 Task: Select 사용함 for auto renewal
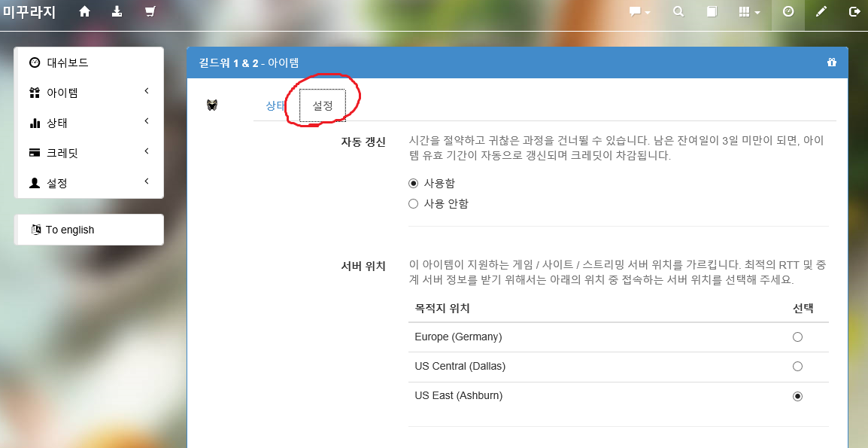coord(413,183)
